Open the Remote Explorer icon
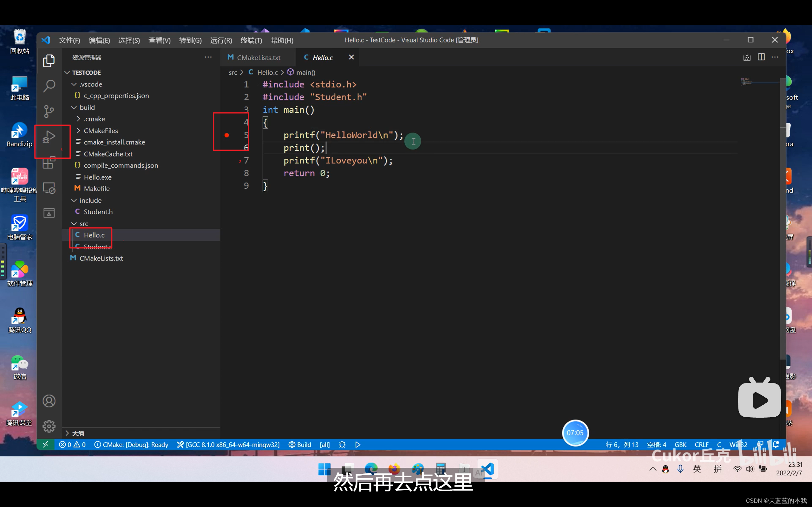 pyautogui.click(x=49, y=188)
